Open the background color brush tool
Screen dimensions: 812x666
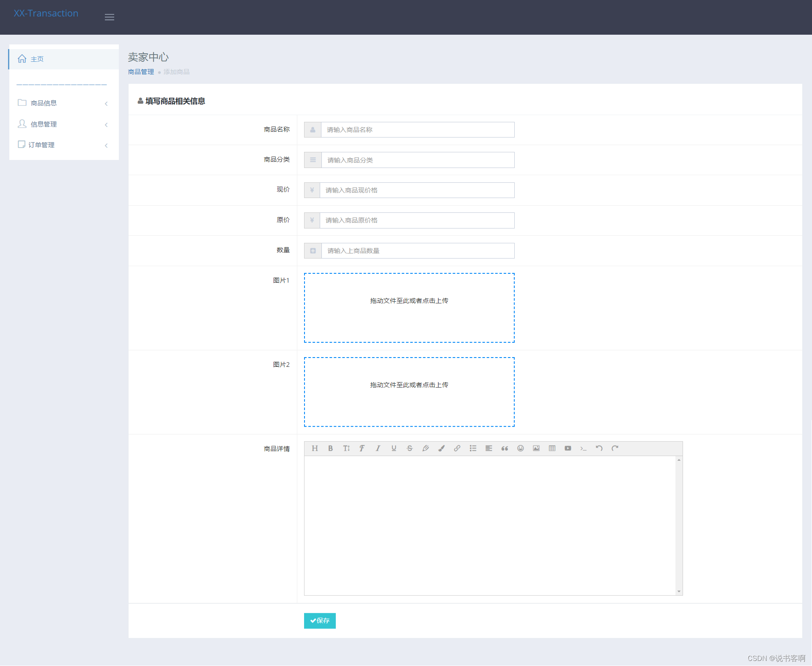click(441, 449)
